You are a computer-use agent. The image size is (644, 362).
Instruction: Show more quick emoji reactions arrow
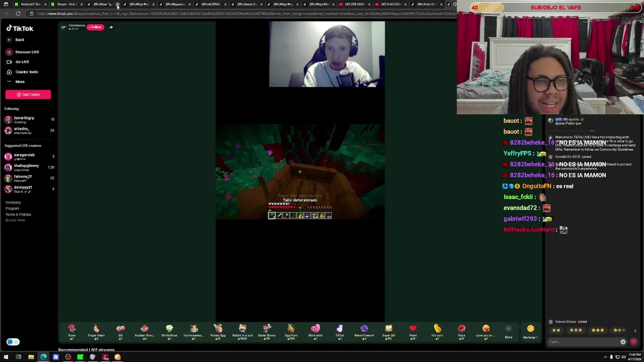[635, 331]
